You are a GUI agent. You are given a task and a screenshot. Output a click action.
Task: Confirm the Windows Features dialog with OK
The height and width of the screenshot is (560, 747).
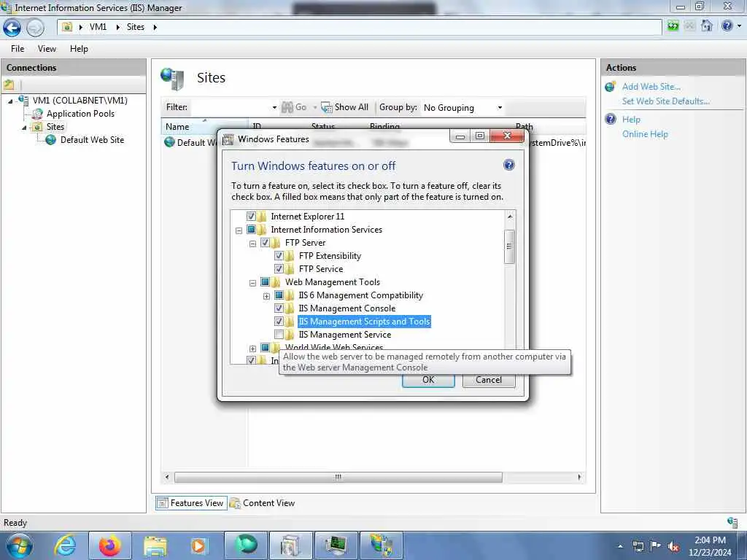click(x=428, y=380)
